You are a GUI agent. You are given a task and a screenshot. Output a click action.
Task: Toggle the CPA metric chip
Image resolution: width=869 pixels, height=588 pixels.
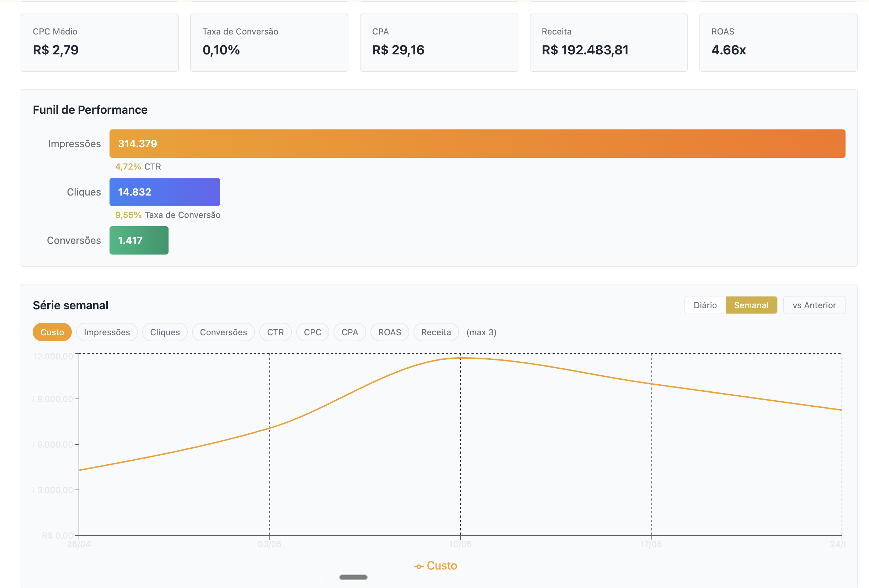(350, 332)
